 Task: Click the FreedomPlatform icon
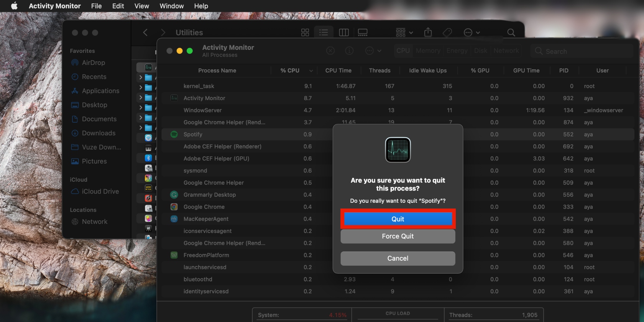174,255
